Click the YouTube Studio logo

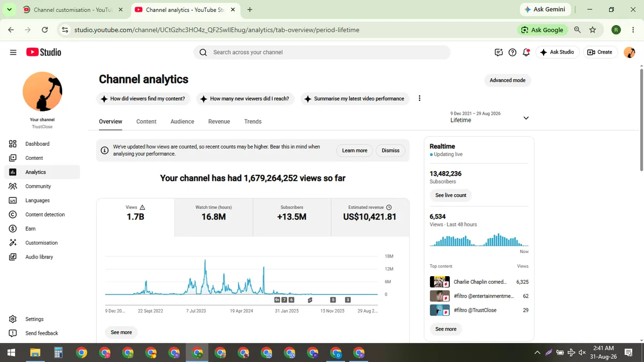coord(43,52)
